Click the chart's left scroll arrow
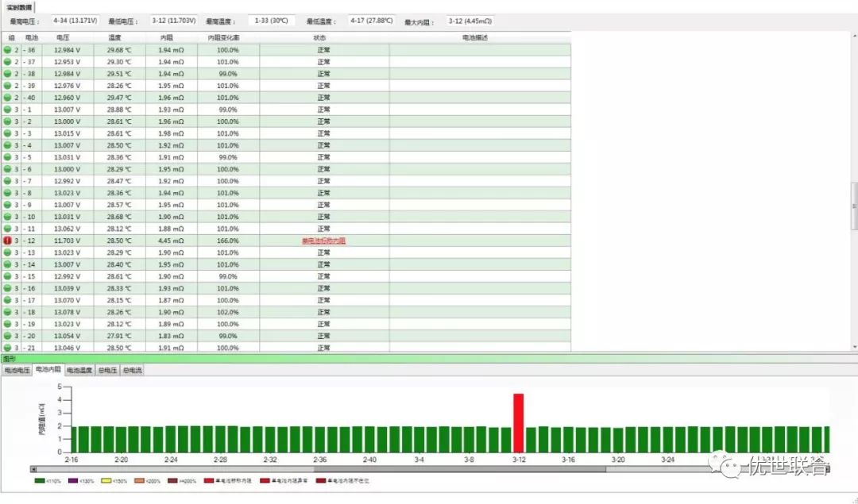Viewport: 858px width, 504px height. (33, 468)
